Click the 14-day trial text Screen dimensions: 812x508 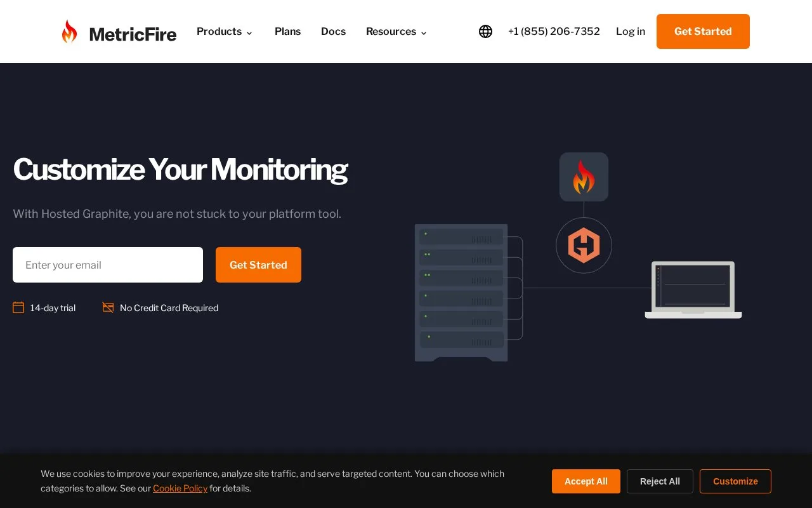pos(53,308)
